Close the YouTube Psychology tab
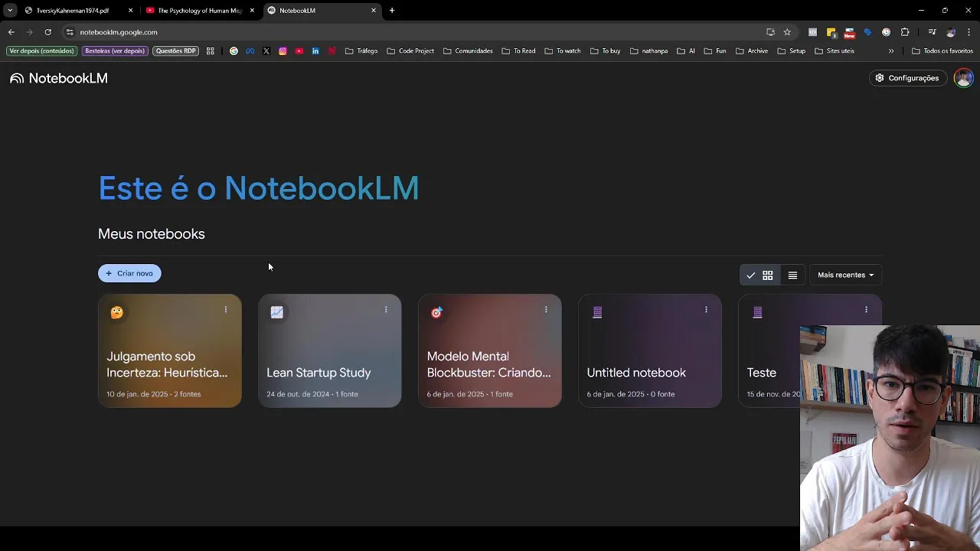Screen dimensions: 980x551 (252, 11)
